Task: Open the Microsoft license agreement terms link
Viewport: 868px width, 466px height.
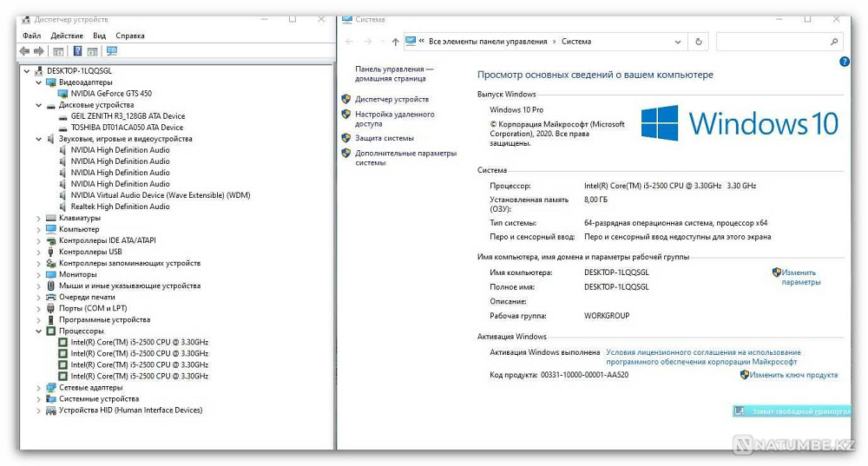Action: tap(703, 357)
